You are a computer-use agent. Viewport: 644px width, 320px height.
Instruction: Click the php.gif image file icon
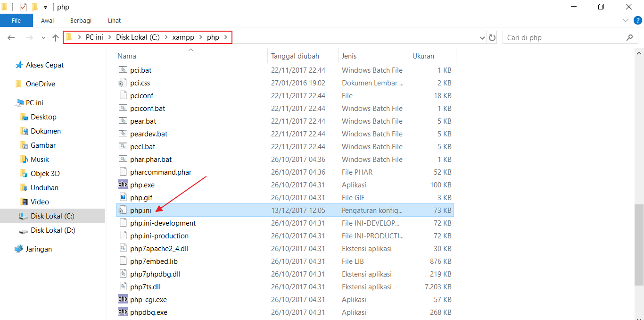tap(123, 197)
